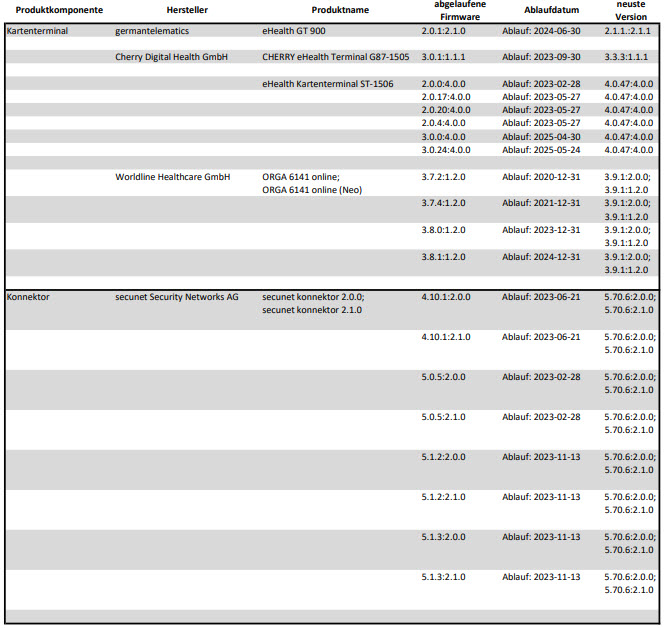Select the Kartenterminal cell

click(37, 31)
